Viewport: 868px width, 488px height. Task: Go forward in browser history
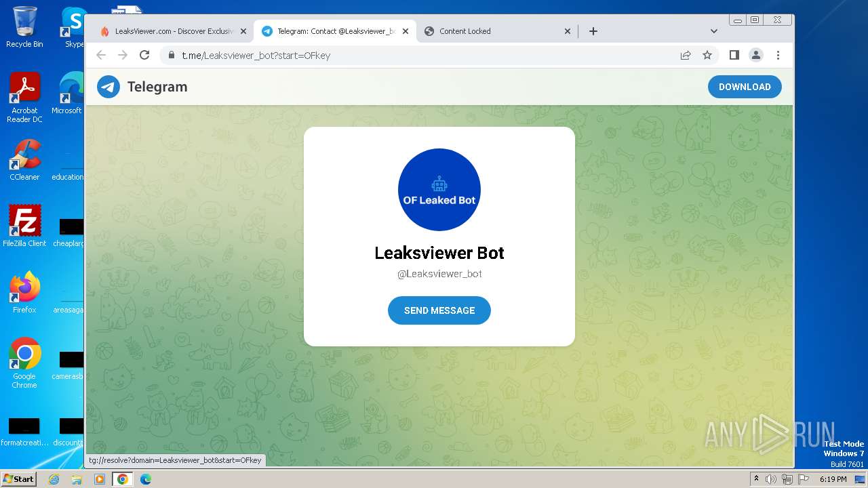pyautogui.click(x=123, y=55)
